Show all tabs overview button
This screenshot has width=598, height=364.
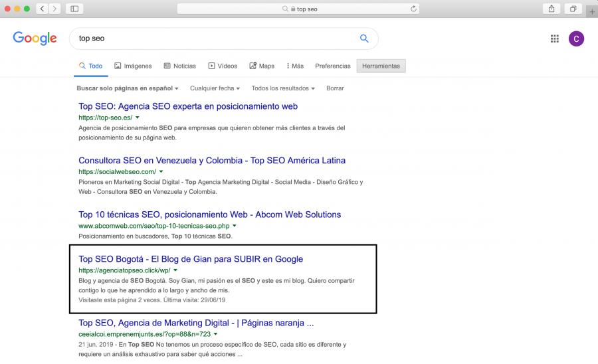(572, 9)
